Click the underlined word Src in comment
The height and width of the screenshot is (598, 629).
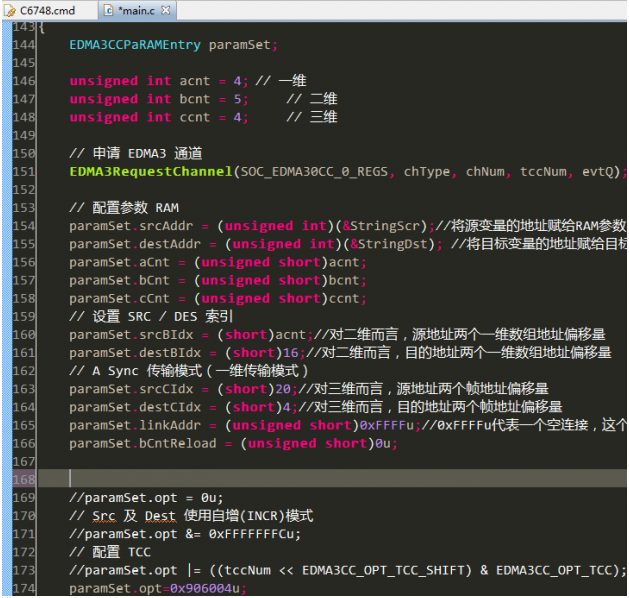point(104,516)
